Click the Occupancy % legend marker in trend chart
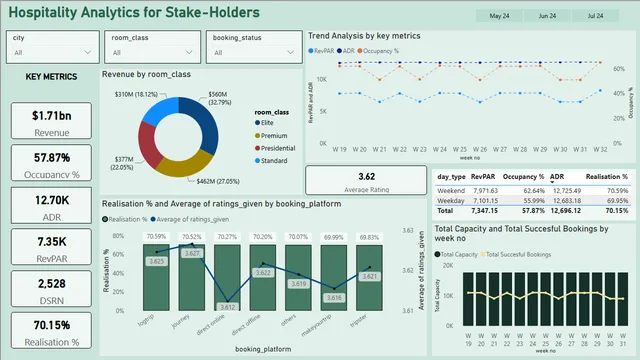Viewport: 640px width, 360px height. (360, 51)
